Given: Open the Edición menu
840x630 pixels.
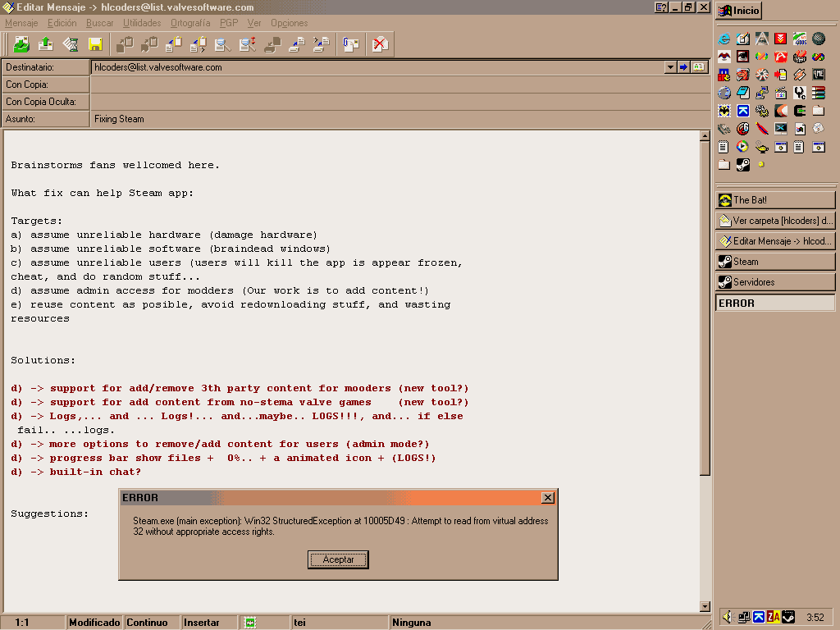Looking at the screenshot, I should (62, 23).
